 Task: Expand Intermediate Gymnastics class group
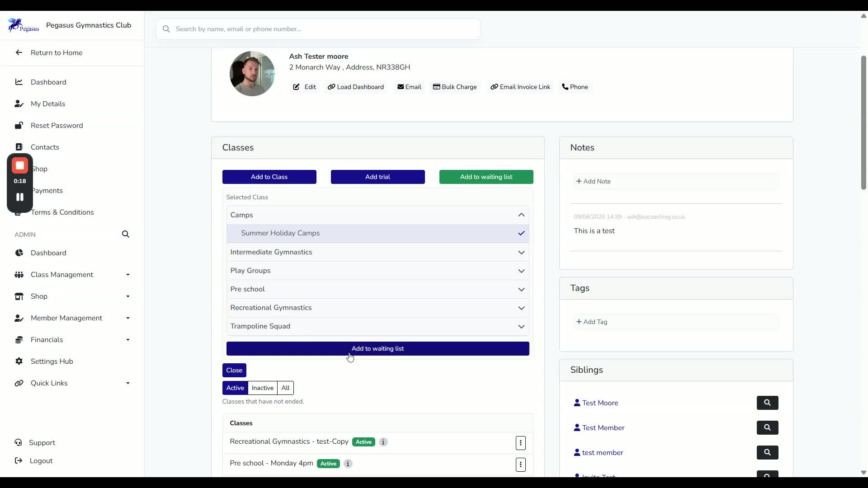[x=377, y=252]
